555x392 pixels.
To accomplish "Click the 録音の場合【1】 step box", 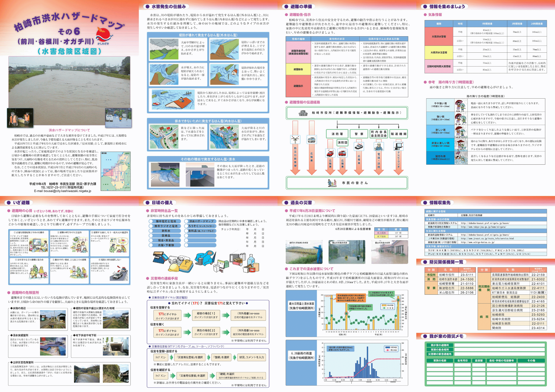I will 206,315.
